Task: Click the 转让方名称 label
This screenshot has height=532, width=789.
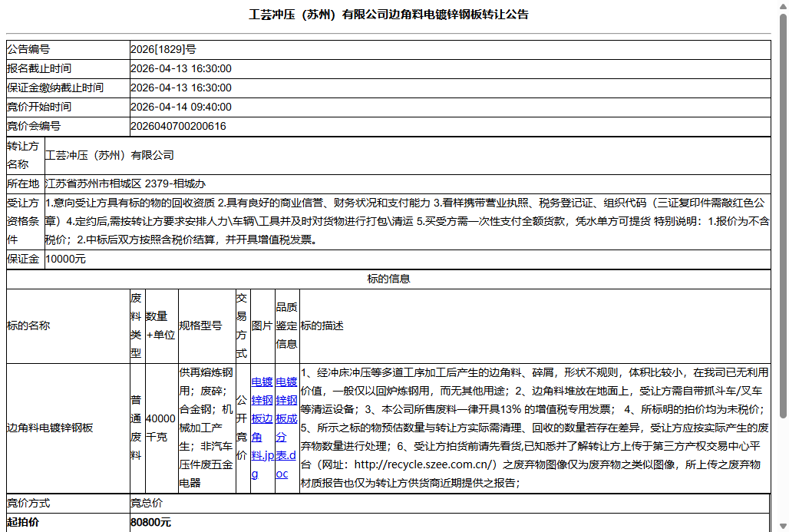Action: pyautogui.click(x=23, y=156)
